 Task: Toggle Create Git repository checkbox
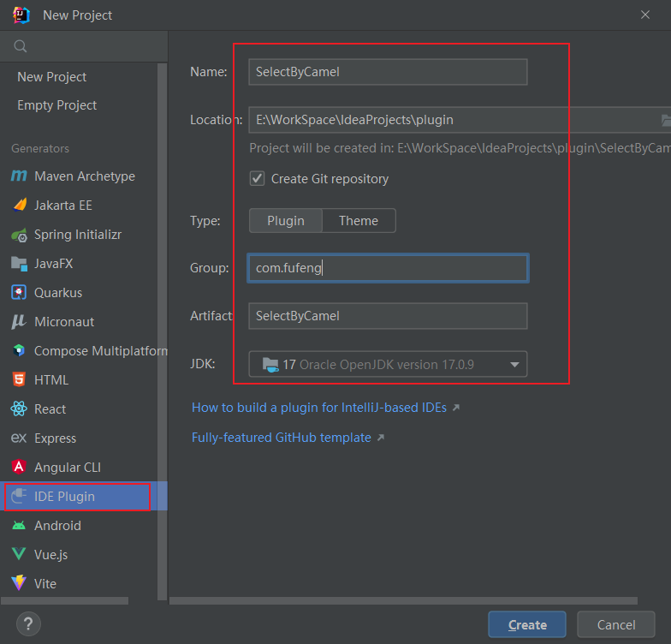click(257, 178)
